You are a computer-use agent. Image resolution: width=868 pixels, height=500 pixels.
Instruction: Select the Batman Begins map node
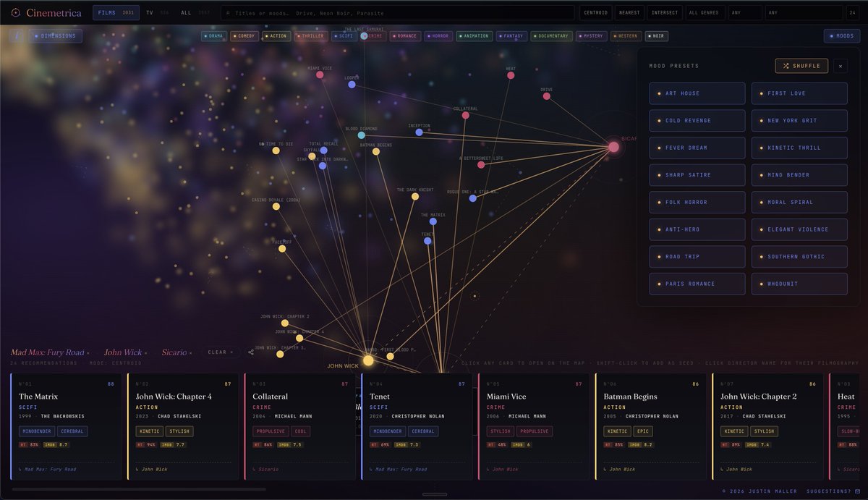(376, 152)
